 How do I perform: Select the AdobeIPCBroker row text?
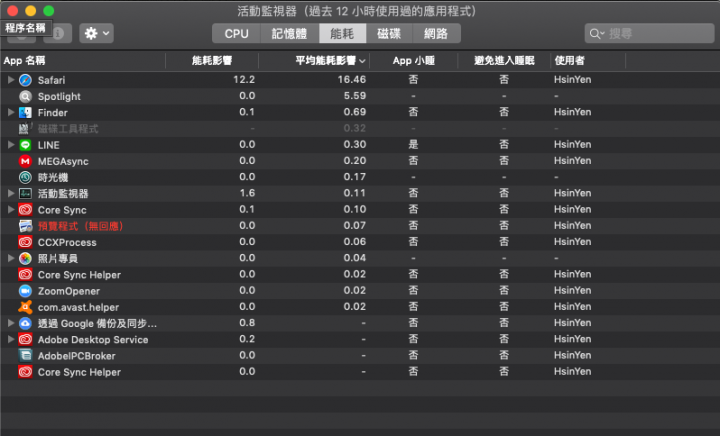pyautogui.click(x=77, y=356)
